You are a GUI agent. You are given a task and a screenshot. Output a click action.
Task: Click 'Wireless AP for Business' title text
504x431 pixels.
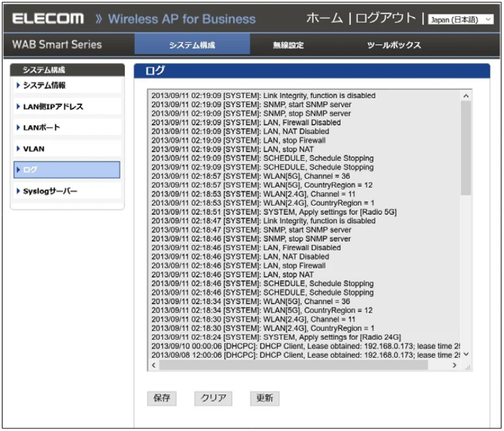[x=181, y=19]
